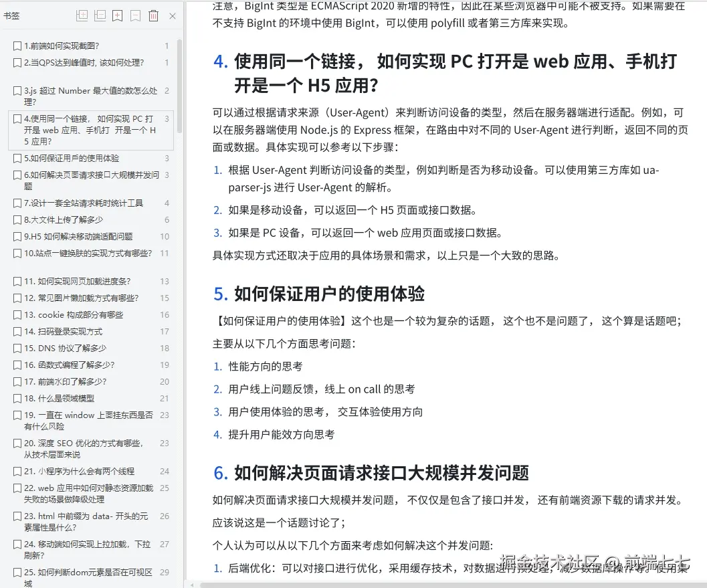This screenshot has height=588, width=707.
Task: Click the add bookmark icon with plus flag
Action: click(117, 15)
